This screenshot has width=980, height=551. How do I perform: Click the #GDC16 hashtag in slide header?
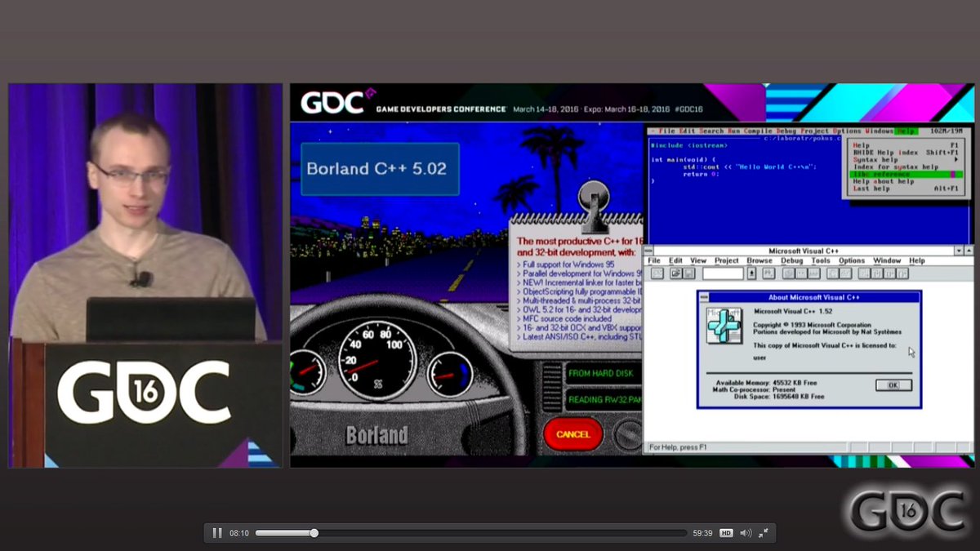click(x=687, y=109)
